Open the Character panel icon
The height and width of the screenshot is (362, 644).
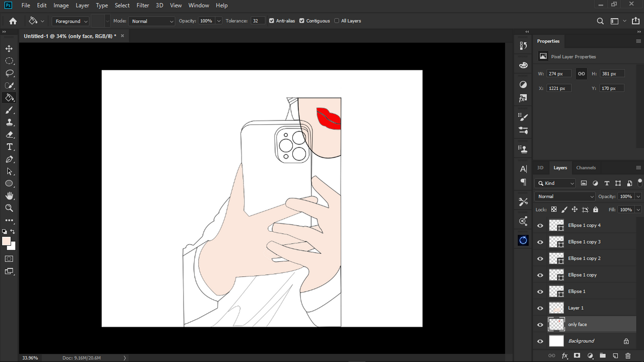point(523,169)
